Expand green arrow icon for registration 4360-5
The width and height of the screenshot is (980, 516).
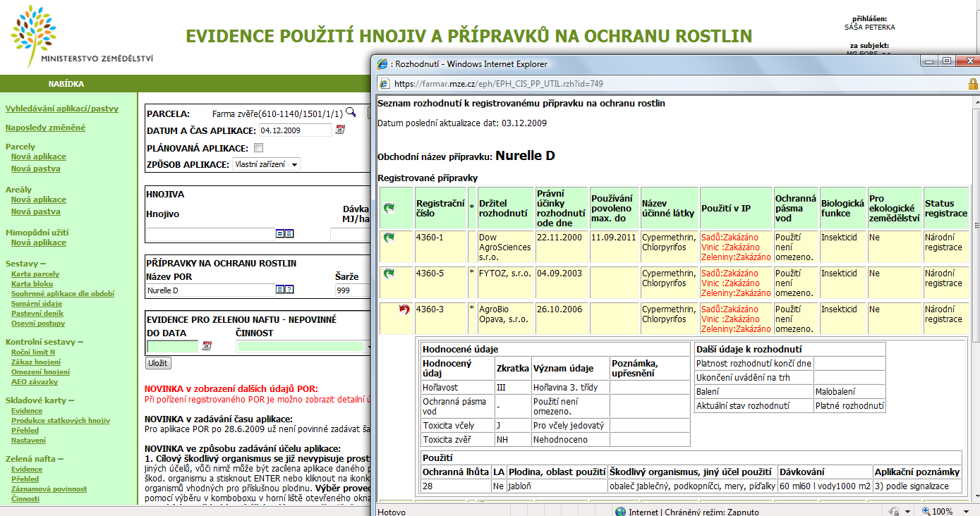[x=389, y=274]
